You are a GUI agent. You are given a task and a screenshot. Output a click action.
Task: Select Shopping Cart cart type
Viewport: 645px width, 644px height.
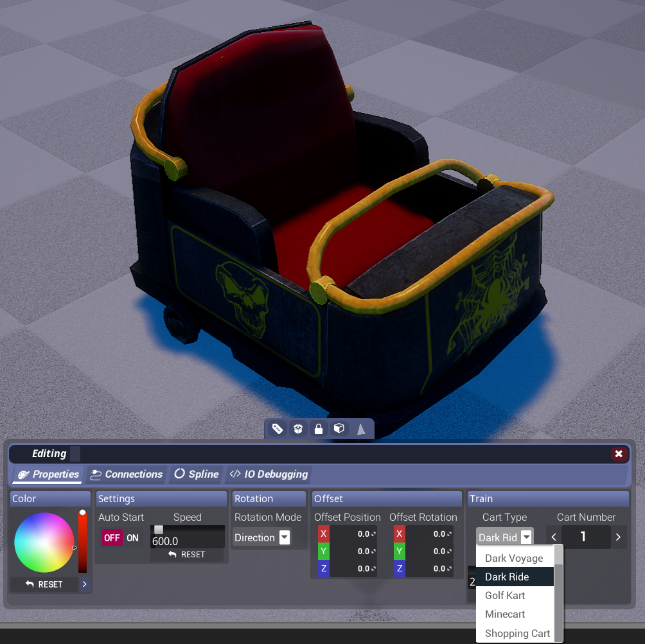[514, 633]
